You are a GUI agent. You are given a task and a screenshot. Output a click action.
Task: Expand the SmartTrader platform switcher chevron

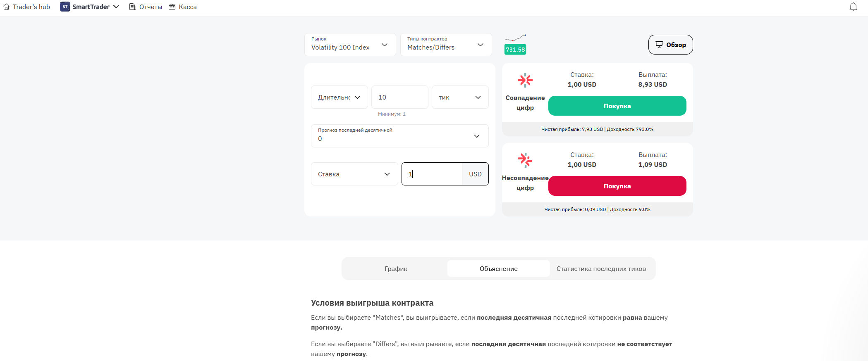(116, 7)
